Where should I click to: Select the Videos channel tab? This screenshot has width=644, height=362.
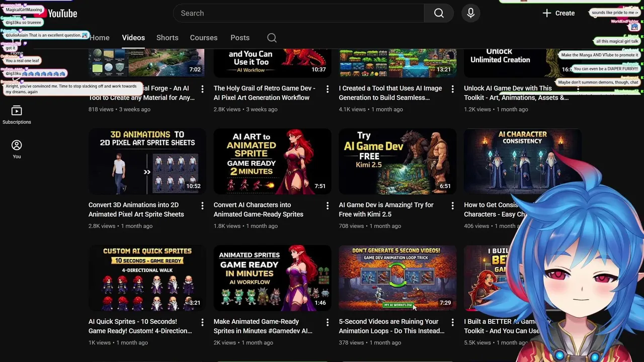[x=133, y=38]
